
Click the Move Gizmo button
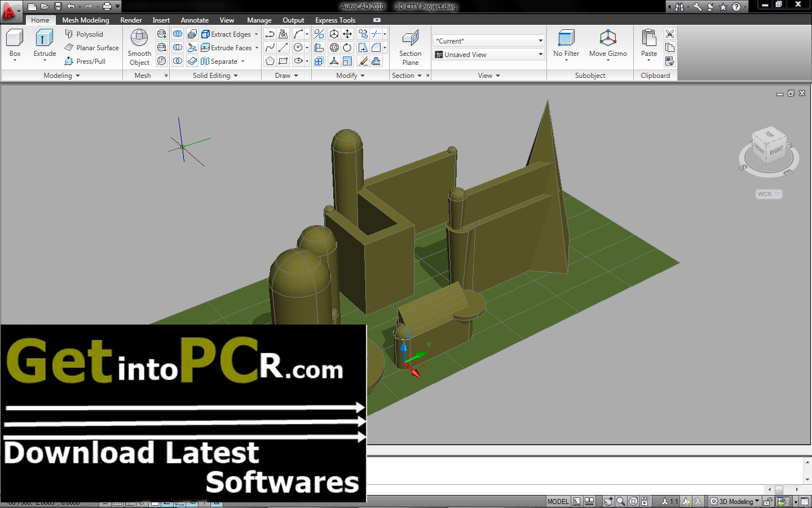click(x=608, y=44)
